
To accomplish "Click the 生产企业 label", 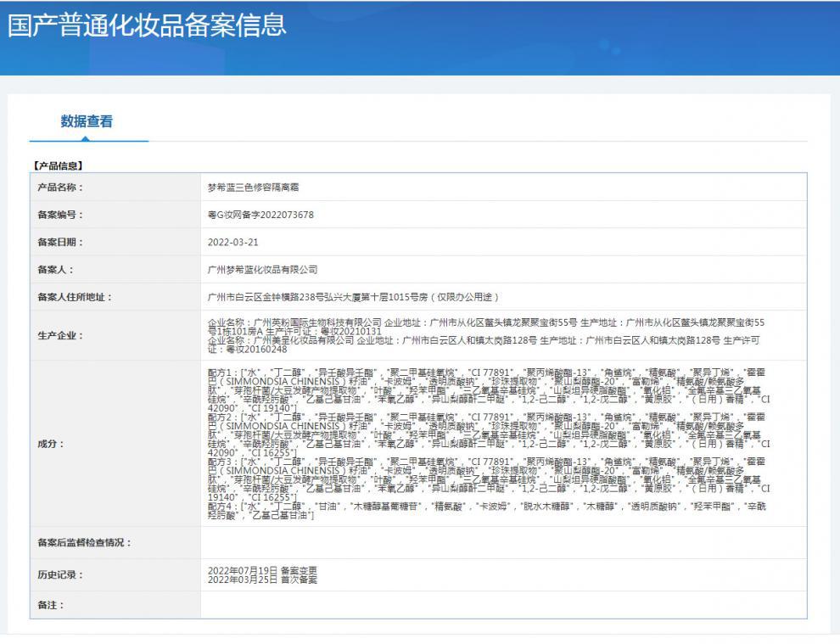I will click(60, 335).
